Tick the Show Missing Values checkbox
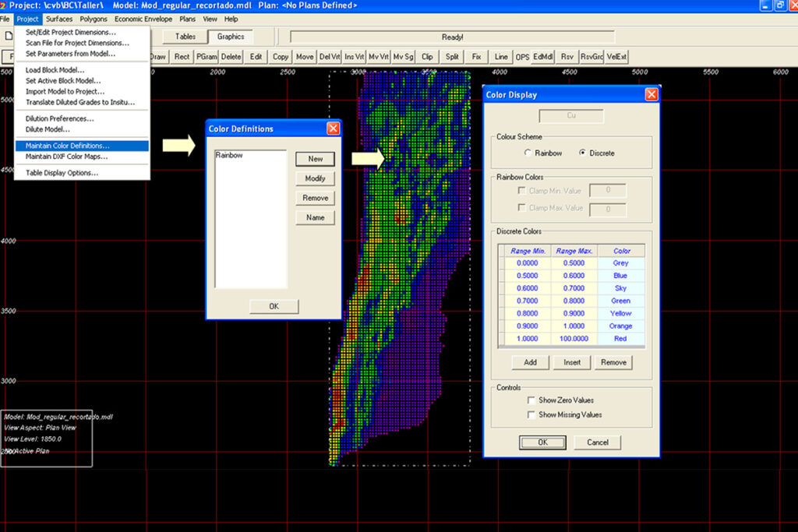798x532 pixels. click(x=531, y=415)
